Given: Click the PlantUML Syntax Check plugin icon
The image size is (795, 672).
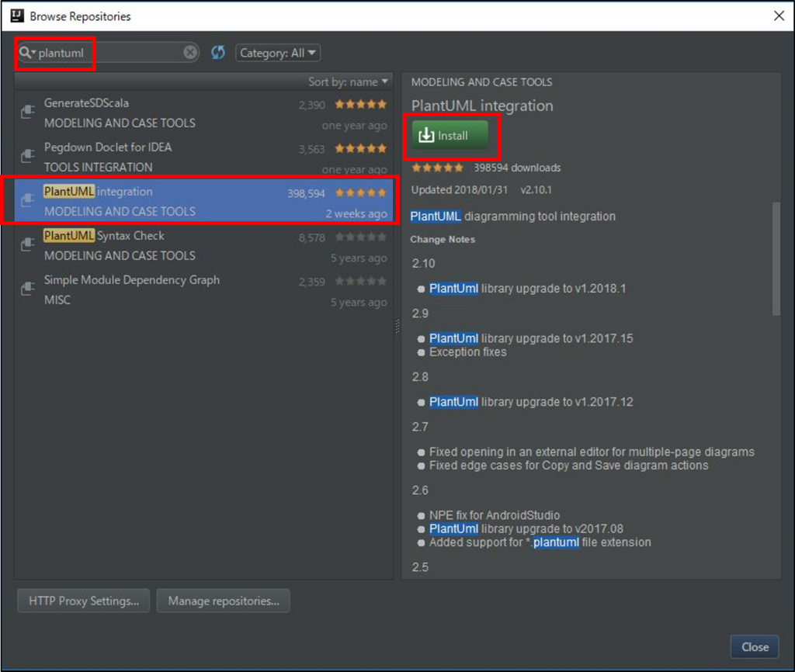Looking at the screenshot, I should pyautogui.click(x=28, y=244).
